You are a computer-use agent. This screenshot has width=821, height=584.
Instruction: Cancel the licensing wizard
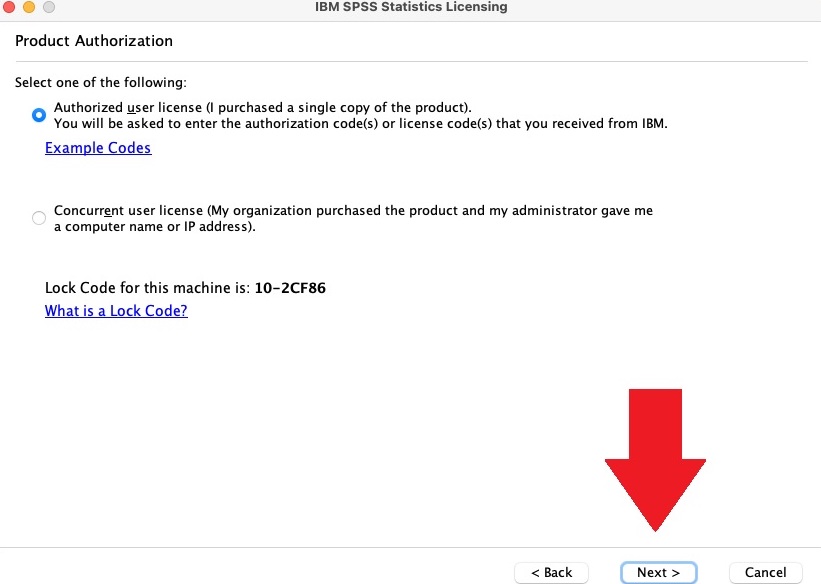[765, 572]
